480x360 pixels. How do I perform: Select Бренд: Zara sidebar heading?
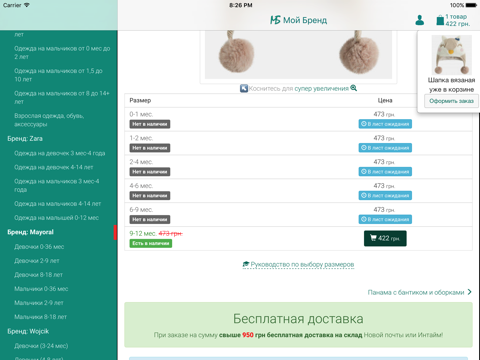(x=25, y=139)
